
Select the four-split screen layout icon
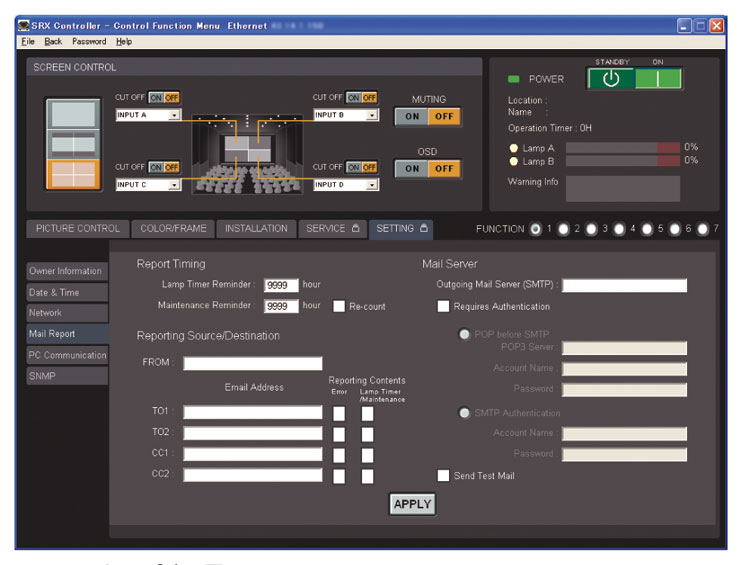point(73,174)
